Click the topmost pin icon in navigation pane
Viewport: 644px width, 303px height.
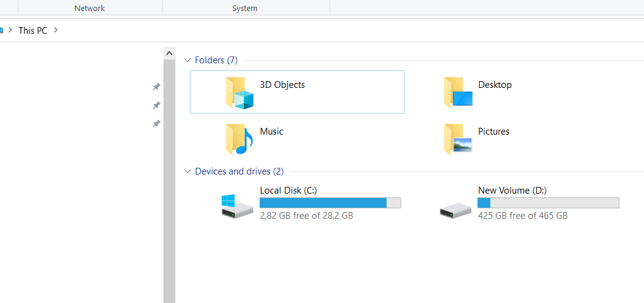tap(156, 87)
